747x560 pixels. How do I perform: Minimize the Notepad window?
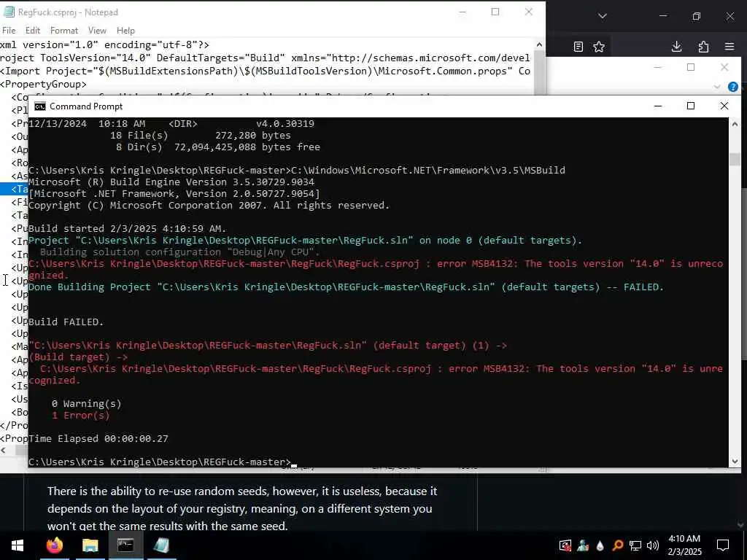click(x=462, y=12)
